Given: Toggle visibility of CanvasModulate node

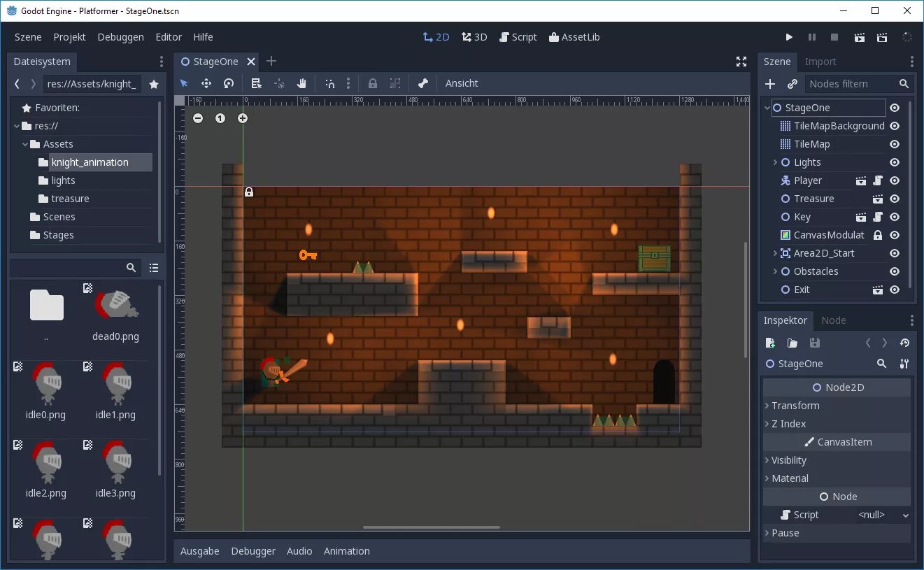Looking at the screenshot, I should (x=894, y=235).
